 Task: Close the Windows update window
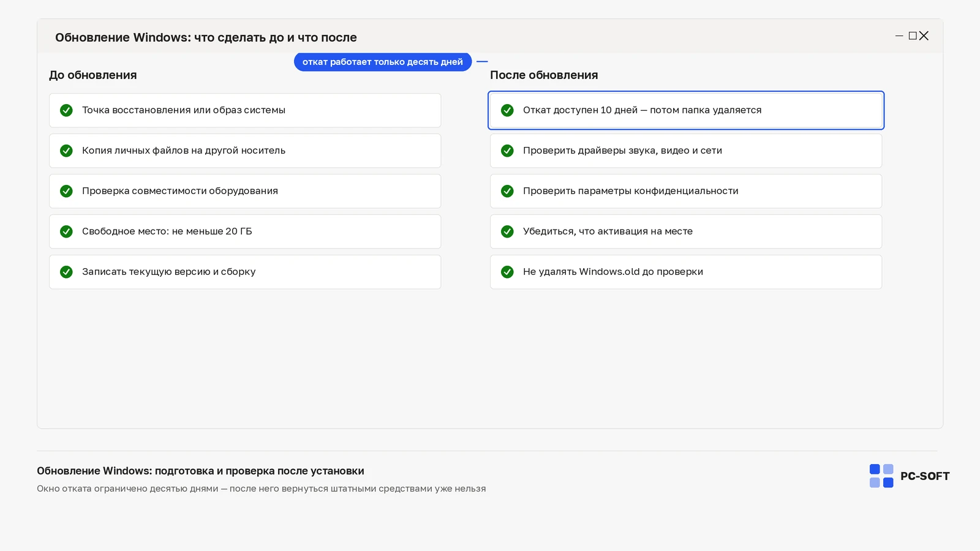(x=924, y=36)
